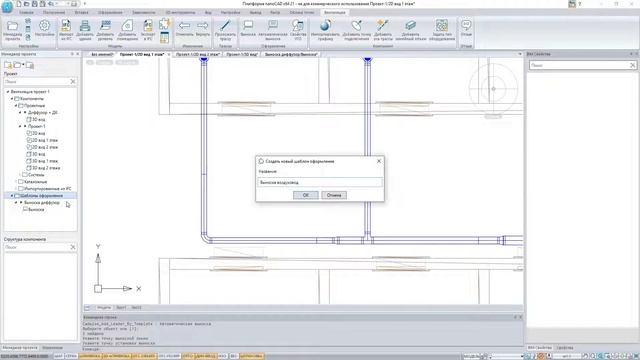
Task: Open the Вставка ribbon tab
Action: tap(82, 13)
